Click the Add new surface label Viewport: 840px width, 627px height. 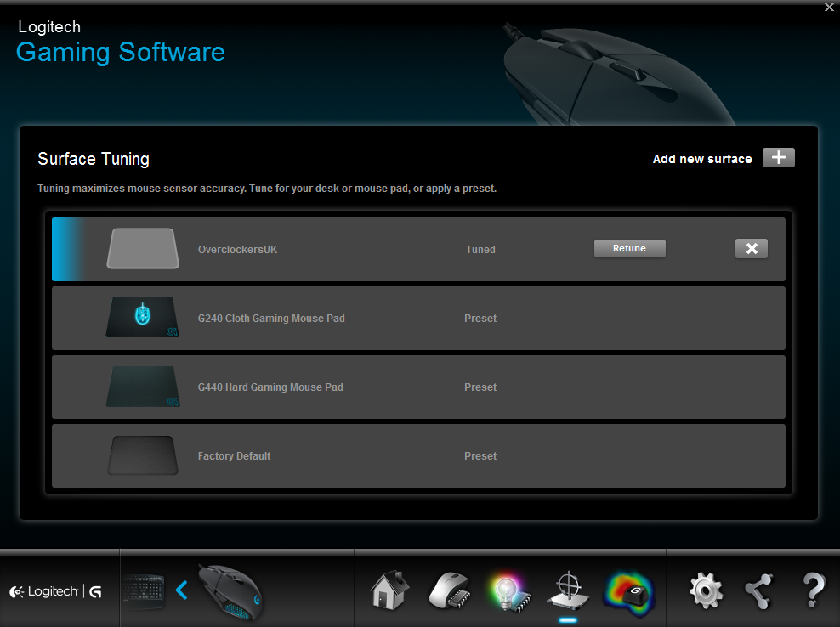(701, 159)
